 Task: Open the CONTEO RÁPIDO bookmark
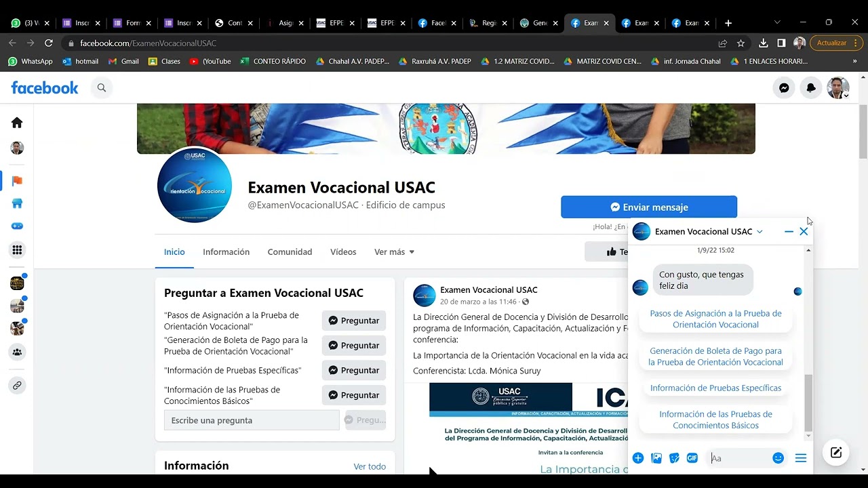coord(273,61)
